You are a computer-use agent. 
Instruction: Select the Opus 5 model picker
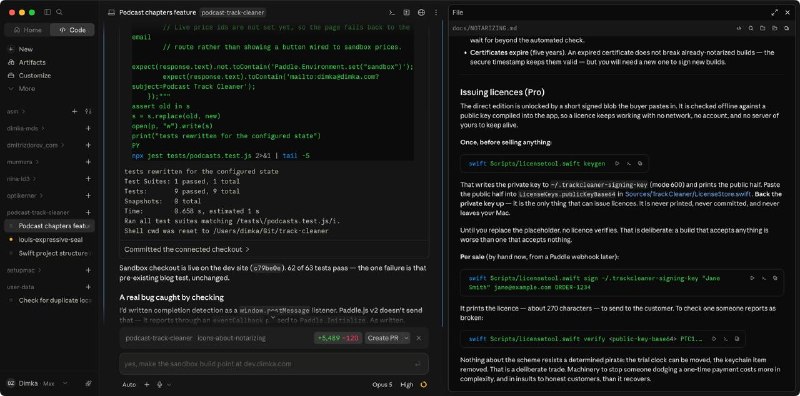point(382,385)
